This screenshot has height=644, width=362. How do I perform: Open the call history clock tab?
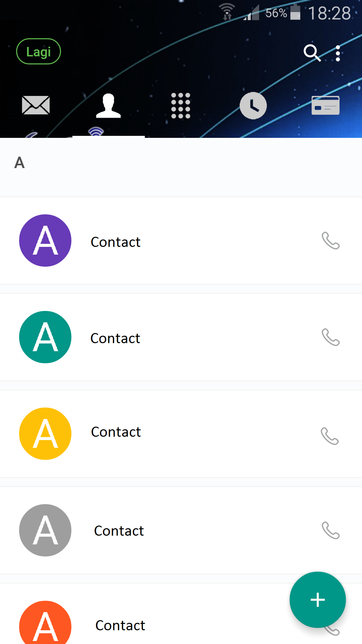pos(253,106)
